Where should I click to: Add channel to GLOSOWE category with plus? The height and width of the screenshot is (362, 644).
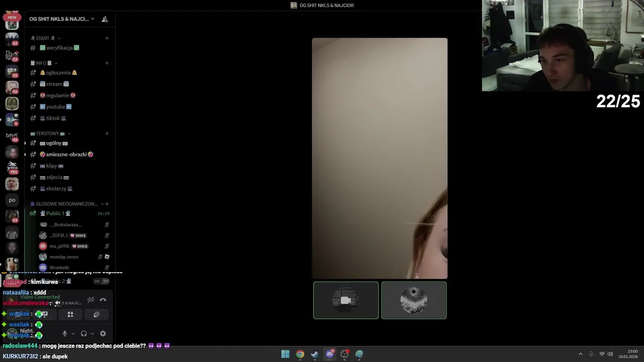[x=107, y=204]
